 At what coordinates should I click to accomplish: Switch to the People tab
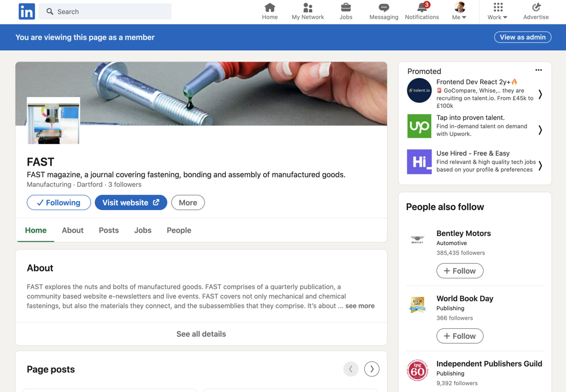[x=179, y=230]
